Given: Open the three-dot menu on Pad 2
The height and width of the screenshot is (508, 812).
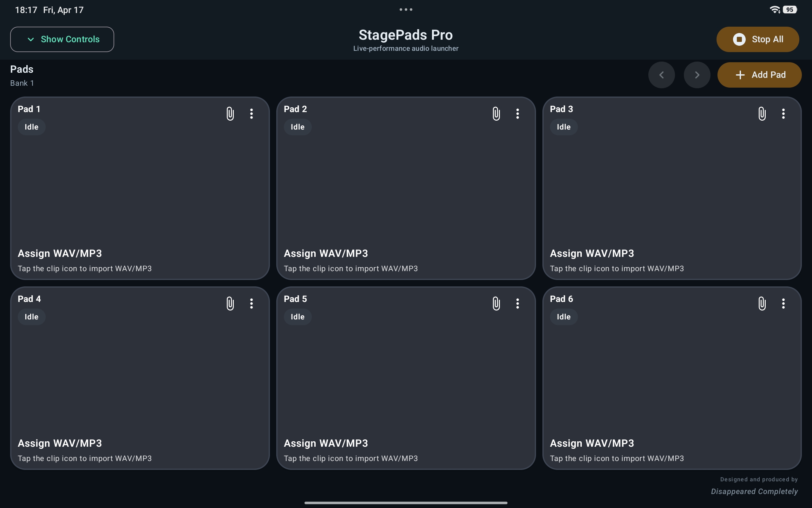Looking at the screenshot, I should coord(517,114).
